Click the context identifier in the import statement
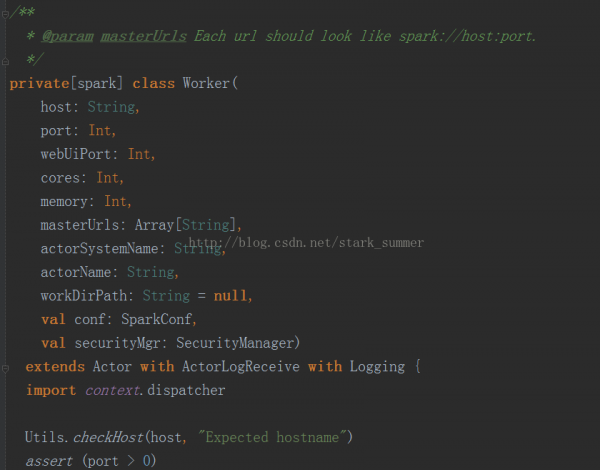Viewport: 600px width, 470px height. point(112,390)
